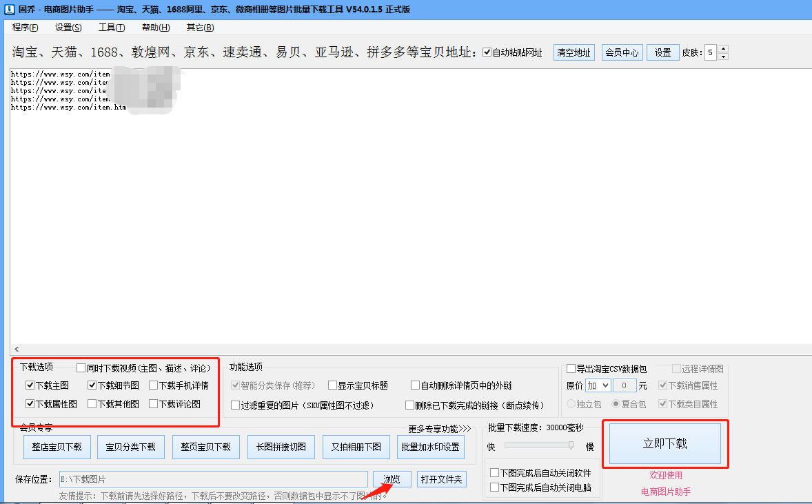Select the 独立包 radio button
812x504 pixels.
(571, 404)
